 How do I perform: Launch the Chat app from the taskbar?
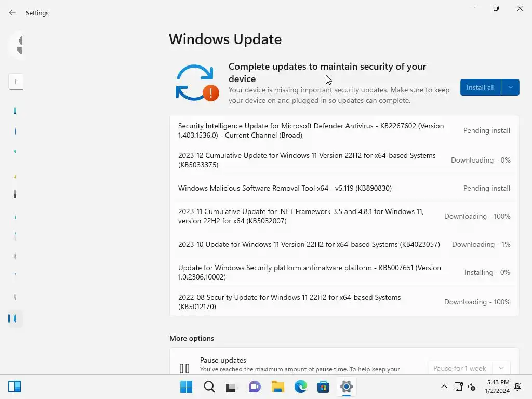[x=255, y=387]
